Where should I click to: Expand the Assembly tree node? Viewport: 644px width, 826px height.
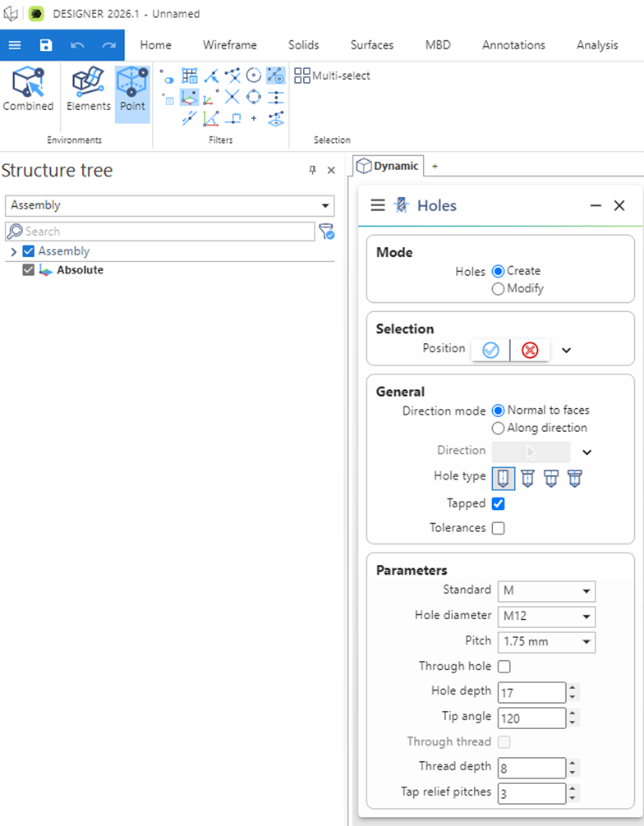pyautogui.click(x=13, y=251)
